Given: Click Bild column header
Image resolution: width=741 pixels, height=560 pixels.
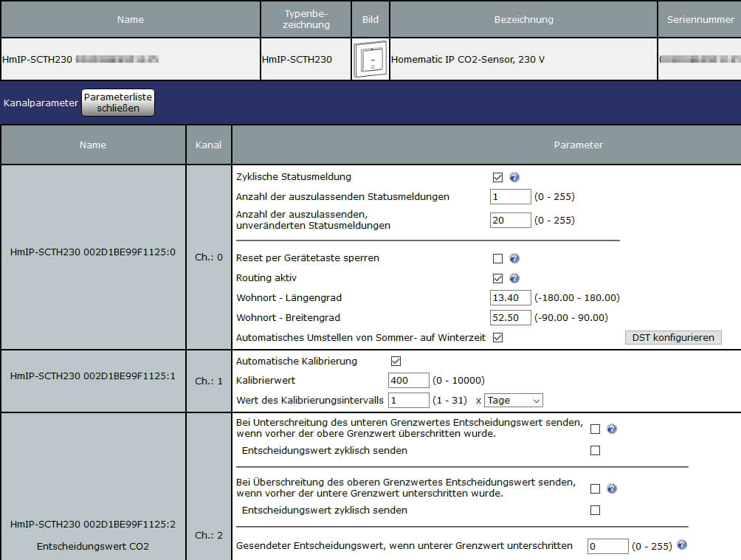Looking at the screenshot, I should (x=370, y=19).
